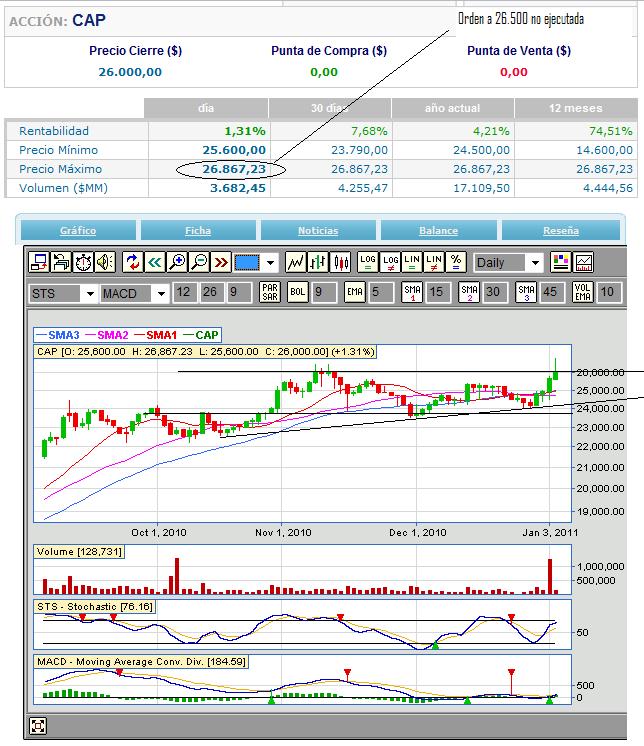Switch to the Balance tab
Viewport: 644px width, 746px height.
click(438, 230)
